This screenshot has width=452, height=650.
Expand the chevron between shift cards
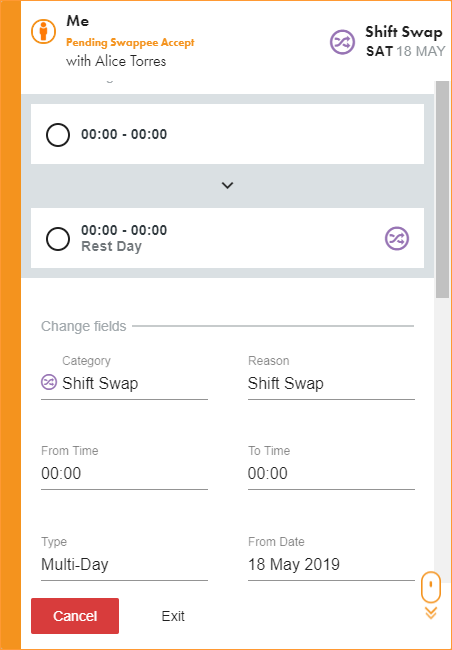click(227, 185)
